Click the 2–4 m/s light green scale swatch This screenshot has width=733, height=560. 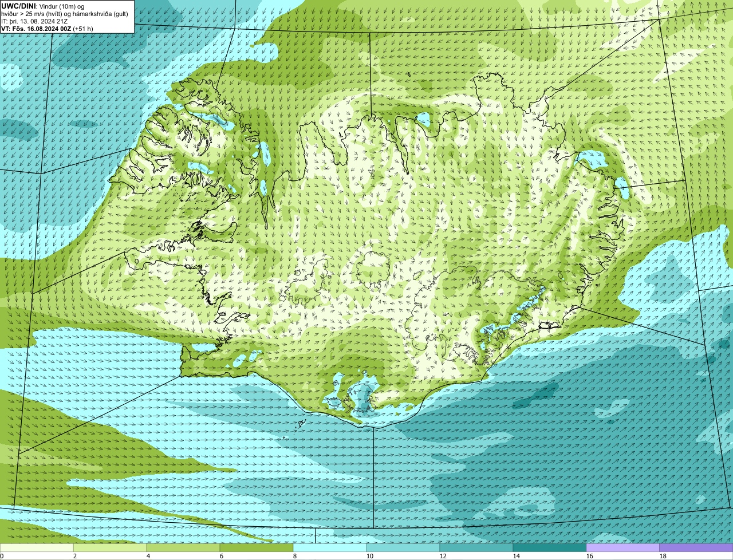coord(110,547)
